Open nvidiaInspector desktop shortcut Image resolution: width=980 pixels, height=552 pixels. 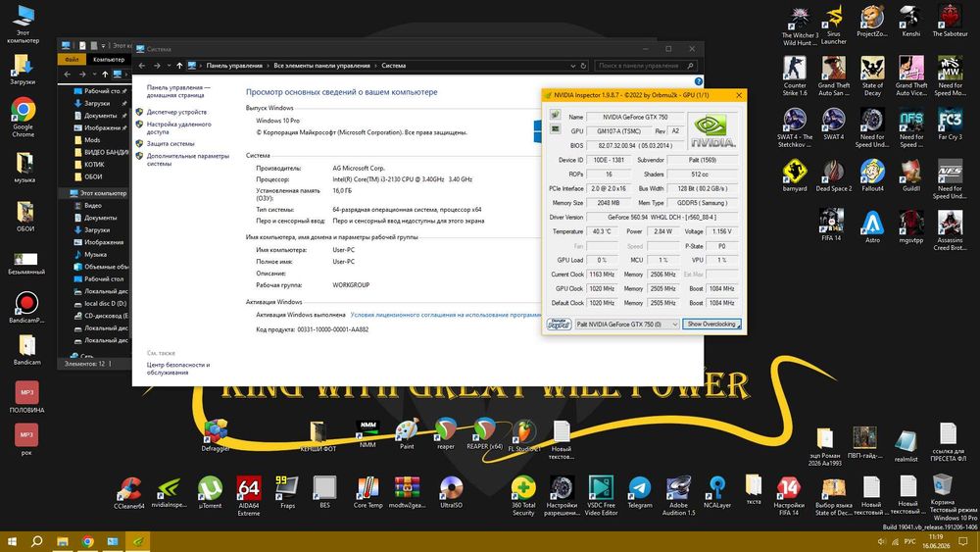pyautogui.click(x=170, y=492)
